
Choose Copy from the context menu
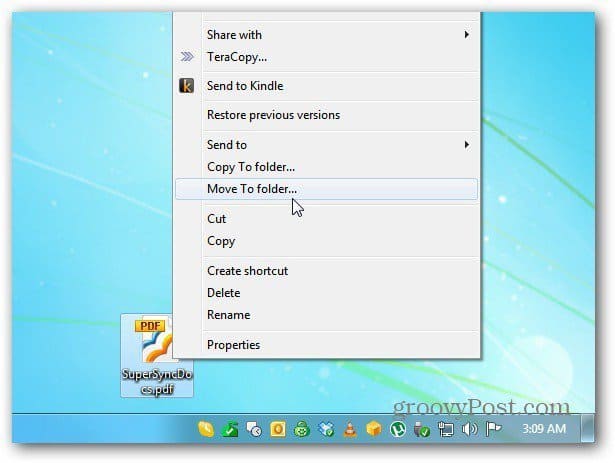pos(326,241)
